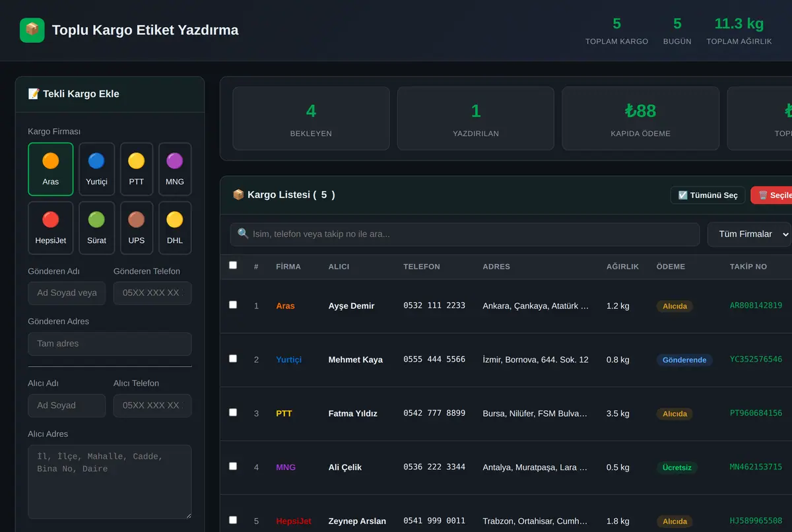Click the green package app logo icon
Image resolution: width=792 pixels, height=532 pixels.
(x=32, y=30)
